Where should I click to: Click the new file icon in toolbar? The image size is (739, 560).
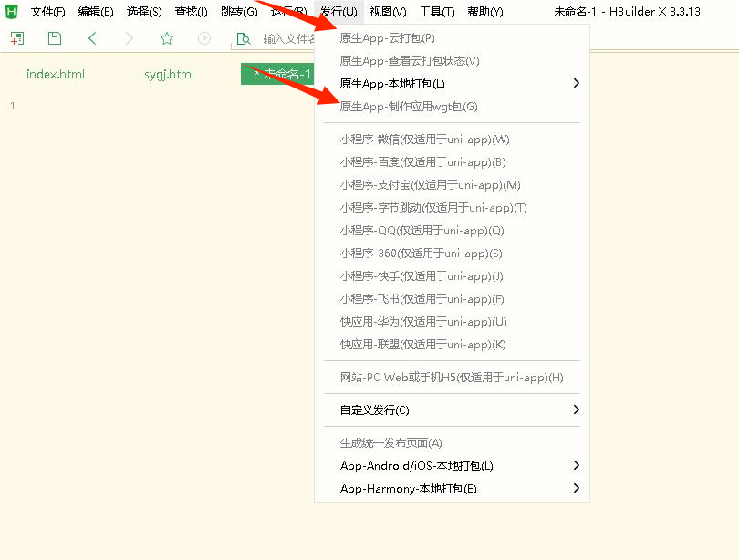pos(17,38)
